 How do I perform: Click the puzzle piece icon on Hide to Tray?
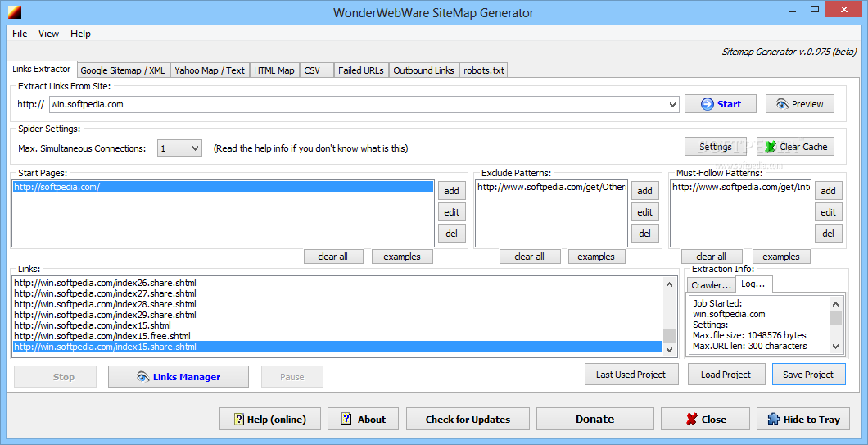[773, 420]
